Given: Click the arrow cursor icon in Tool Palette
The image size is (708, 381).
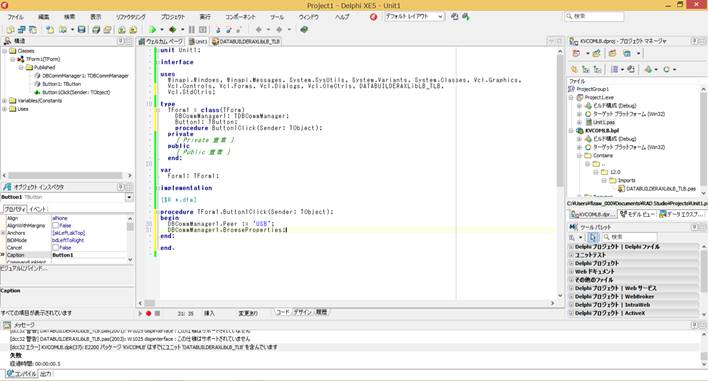Looking at the screenshot, I should click(x=593, y=237).
